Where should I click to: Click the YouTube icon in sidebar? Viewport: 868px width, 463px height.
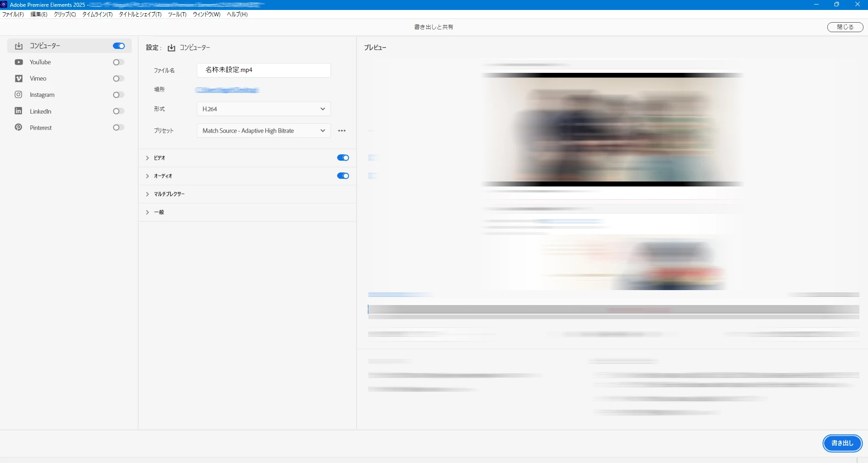(19, 62)
